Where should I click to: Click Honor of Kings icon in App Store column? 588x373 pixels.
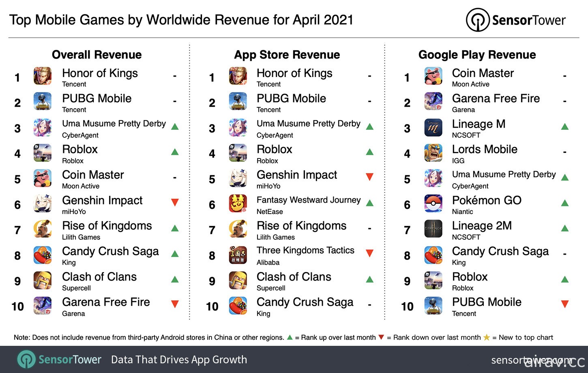pos(238,76)
